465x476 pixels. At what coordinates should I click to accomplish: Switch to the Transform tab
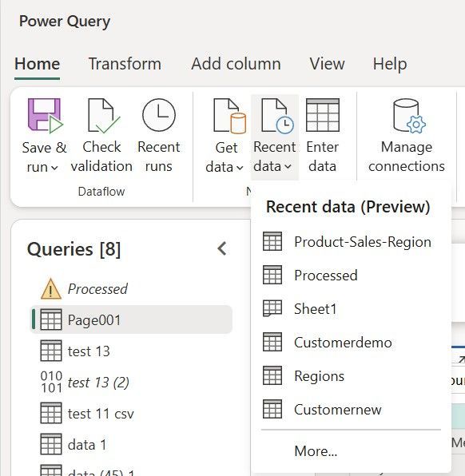pyautogui.click(x=125, y=64)
